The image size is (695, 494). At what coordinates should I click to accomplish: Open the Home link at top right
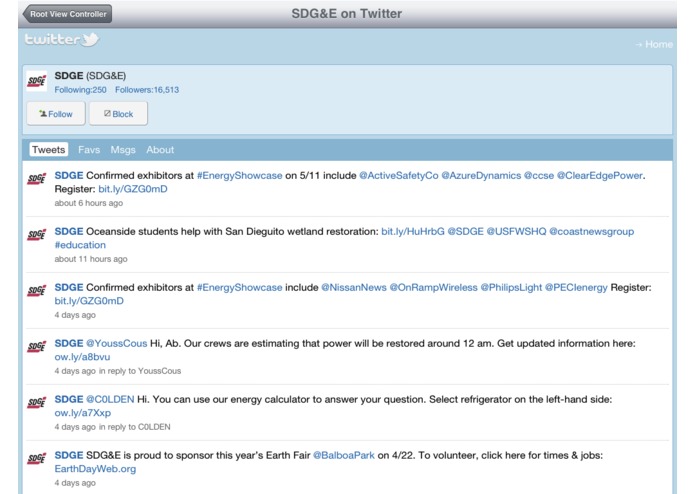(x=654, y=44)
